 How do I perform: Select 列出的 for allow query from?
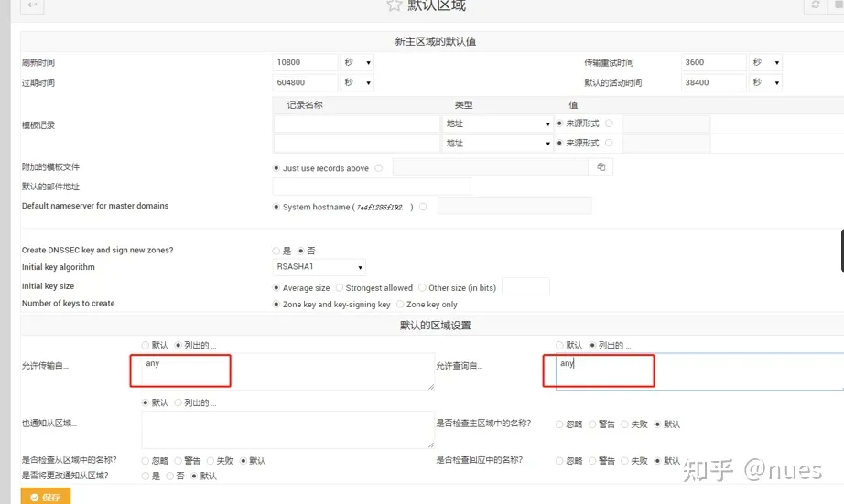tap(592, 345)
